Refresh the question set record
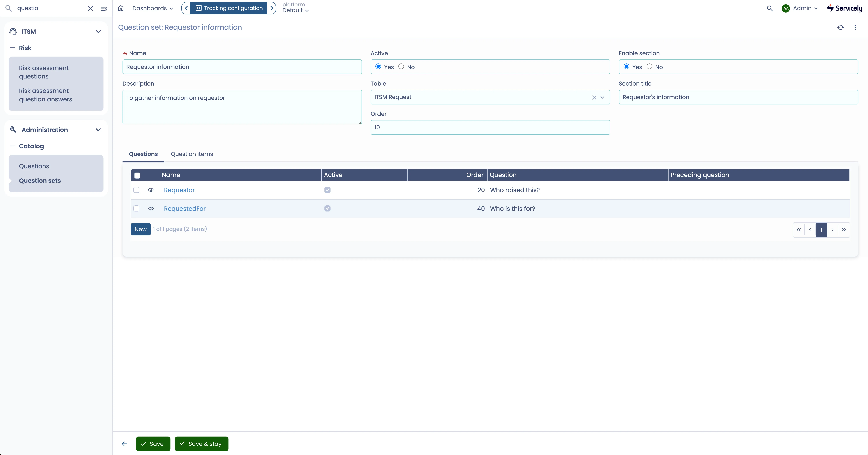868x455 pixels. (841, 27)
